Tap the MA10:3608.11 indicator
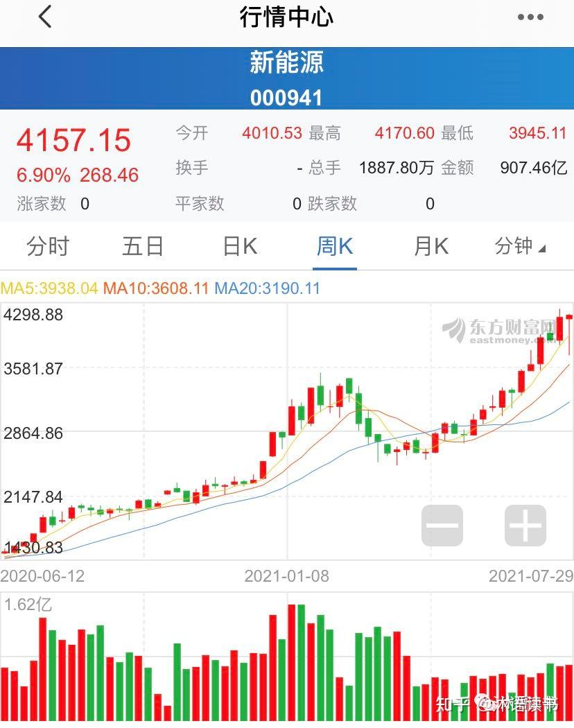 [156, 288]
